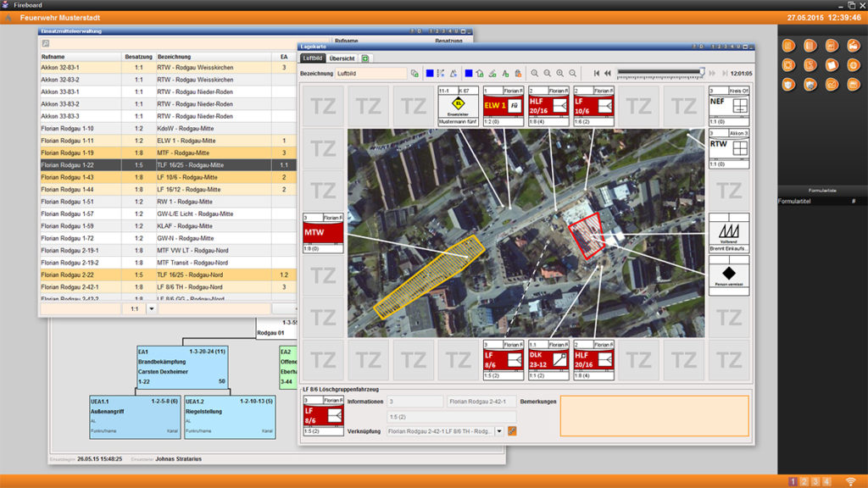868x488 pixels.
Task: Open the green add-layer icon next to Bezeichnung field
Action: 415,74
